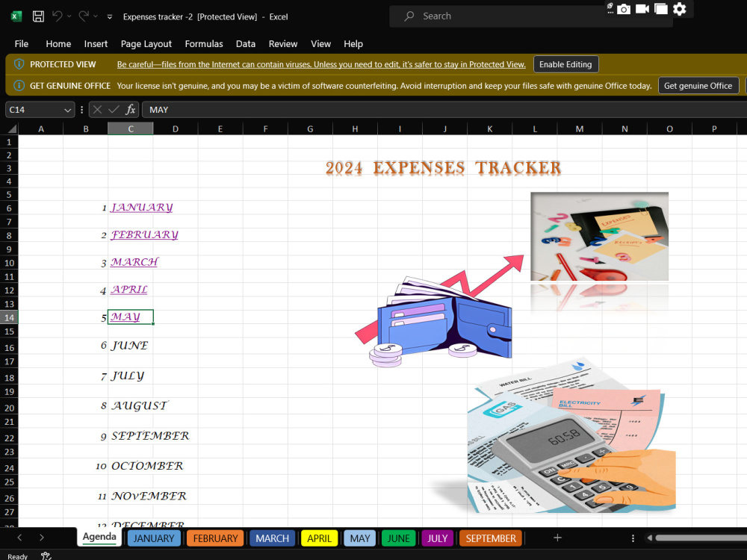747x560 pixels.
Task: Click the AUGUST cell in the agenda
Action: pos(140,405)
